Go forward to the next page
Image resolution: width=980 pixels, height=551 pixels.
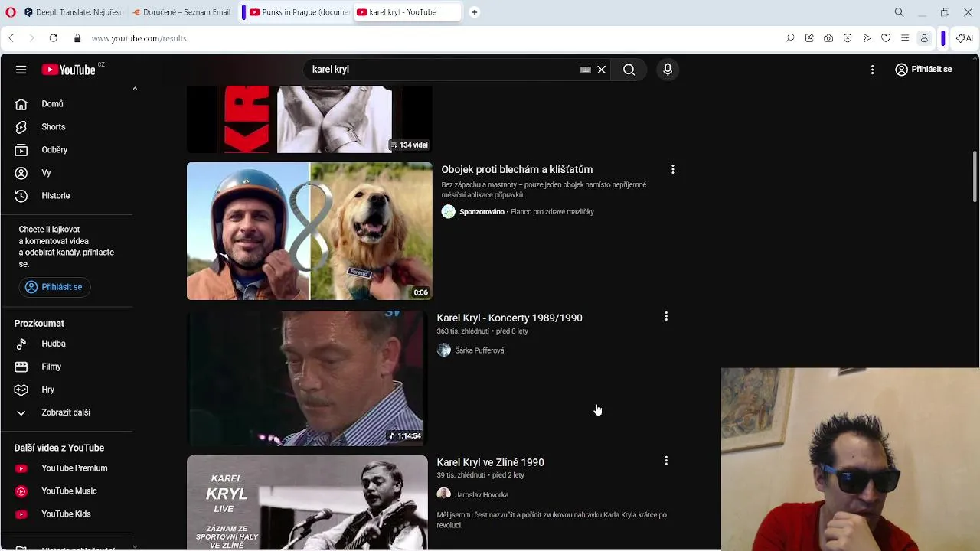pyautogui.click(x=31, y=38)
